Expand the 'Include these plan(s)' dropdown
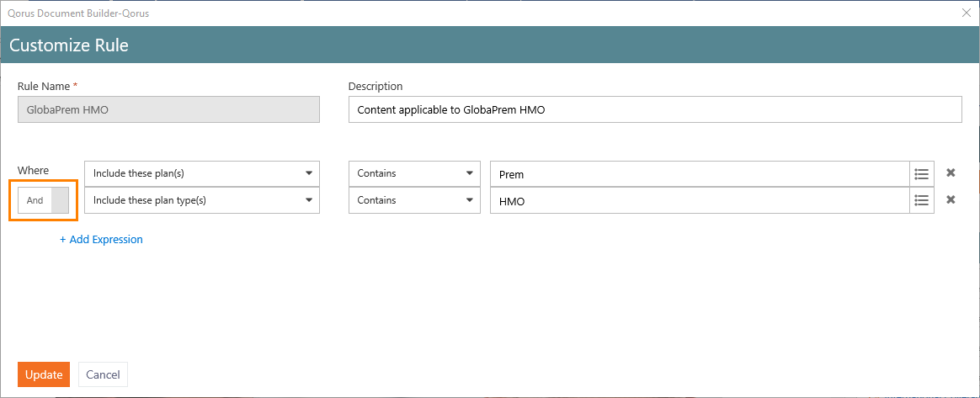Viewport: 980px width, 398px height. pyautogui.click(x=202, y=173)
